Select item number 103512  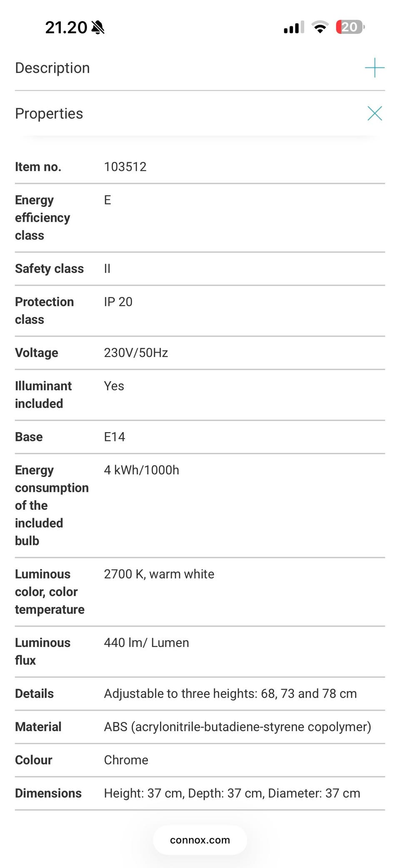[125, 167]
